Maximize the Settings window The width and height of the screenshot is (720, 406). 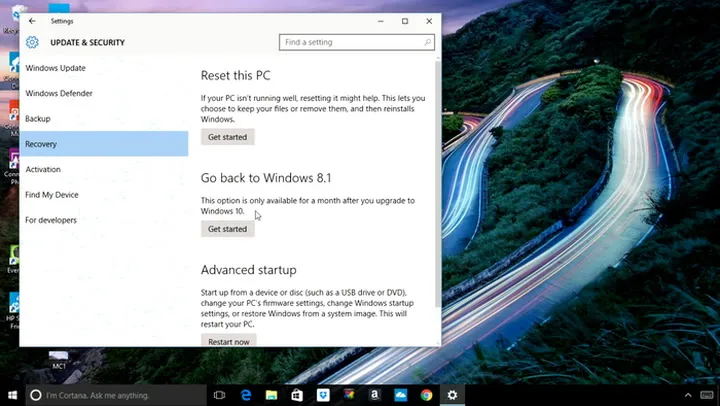pos(405,21)
